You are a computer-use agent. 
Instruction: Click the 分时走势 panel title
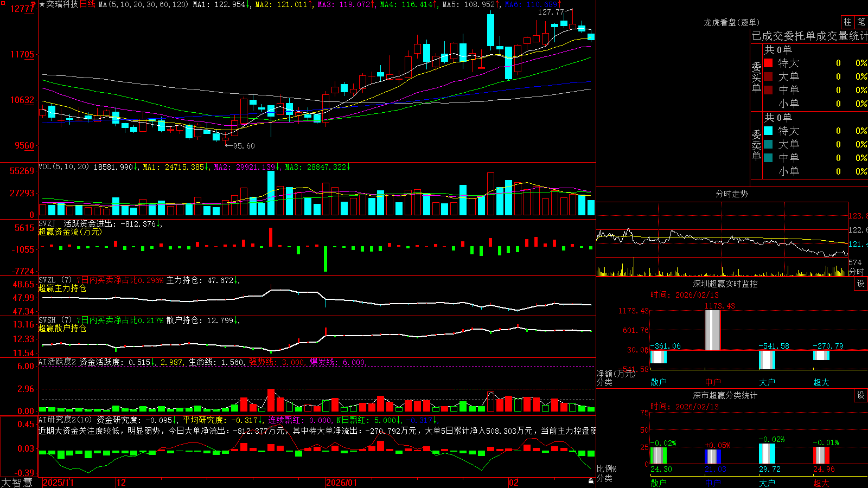[x=731, y=194]
